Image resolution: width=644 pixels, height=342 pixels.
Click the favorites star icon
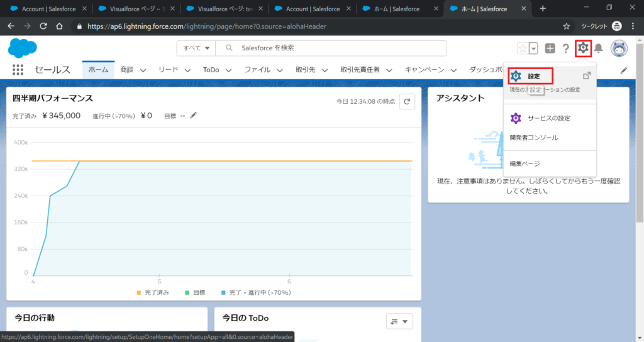click(522, 48)
